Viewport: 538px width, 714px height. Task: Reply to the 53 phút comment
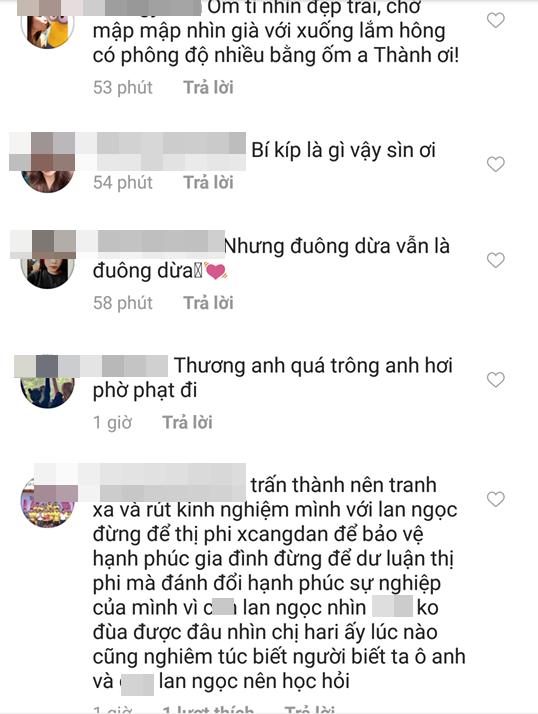(x=208, y=87)
